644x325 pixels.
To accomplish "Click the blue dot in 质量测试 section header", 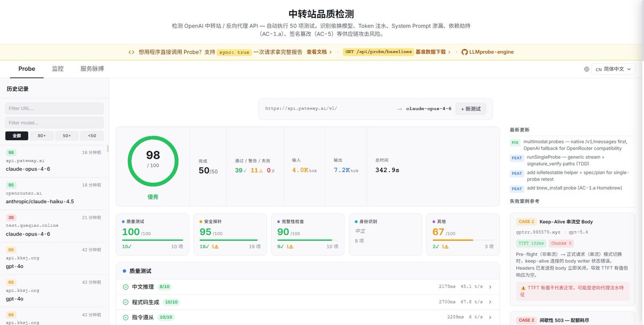I will (125, 271).
